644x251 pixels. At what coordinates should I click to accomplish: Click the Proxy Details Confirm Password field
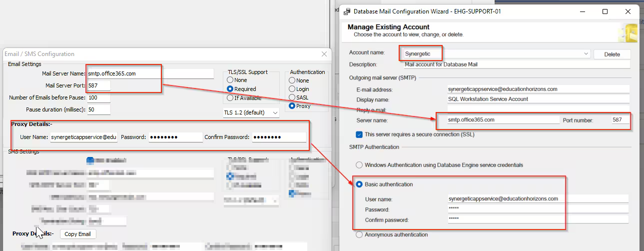pyautogui.click(x=279, y=137)
